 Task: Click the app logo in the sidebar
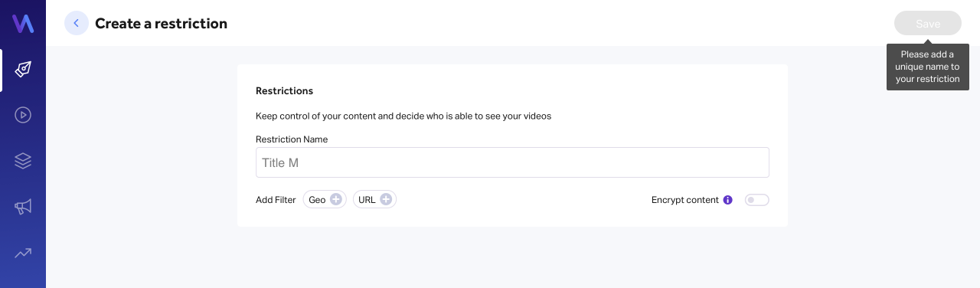(23, 24)
